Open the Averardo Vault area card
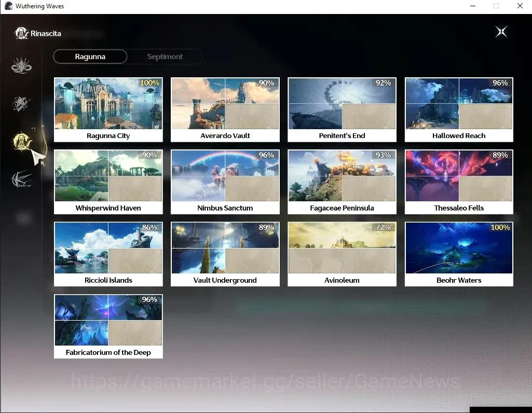Viewport: 532px width, 413px height. tap(225, 109)
